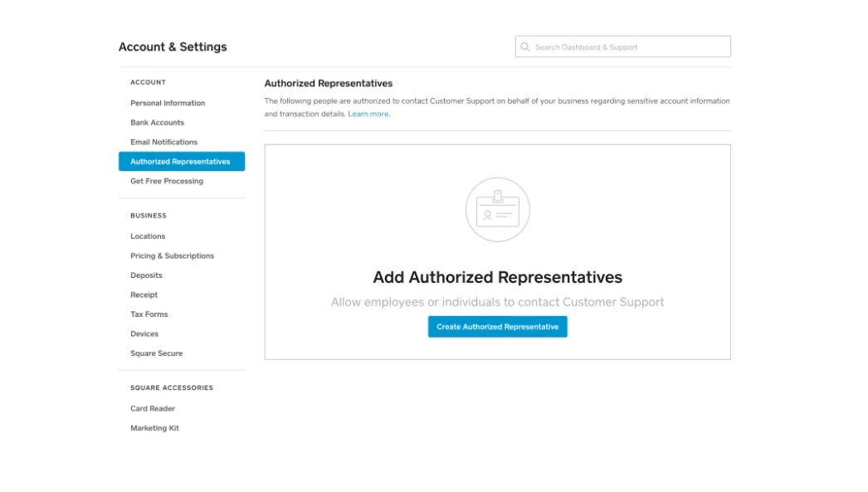View Tax Forms

149,314
